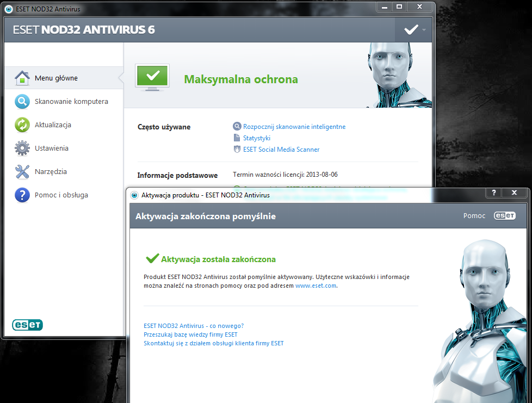Click the ESET logo in the main window sidebar

coord(28,325)
